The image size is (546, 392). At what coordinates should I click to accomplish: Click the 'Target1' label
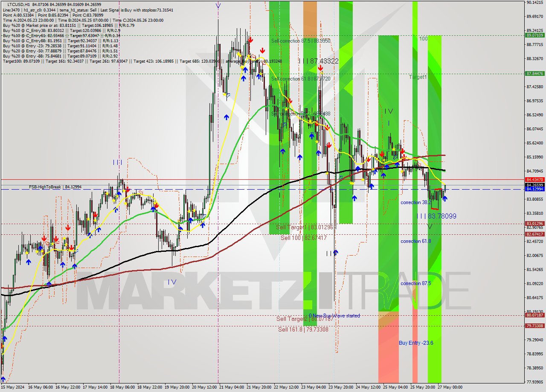point(418,77)
